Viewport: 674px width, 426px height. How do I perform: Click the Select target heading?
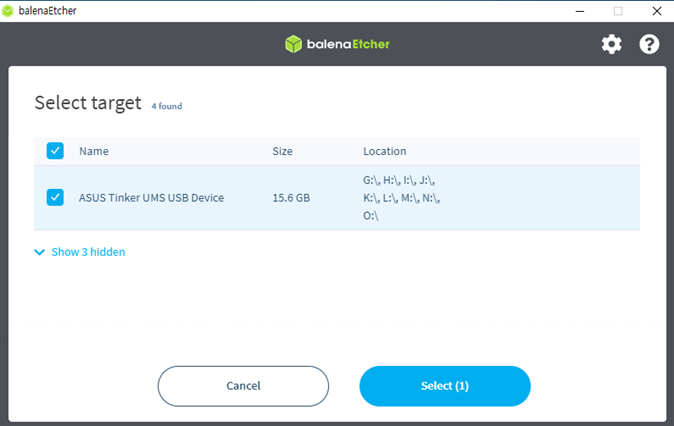click(x=88, y=103)
